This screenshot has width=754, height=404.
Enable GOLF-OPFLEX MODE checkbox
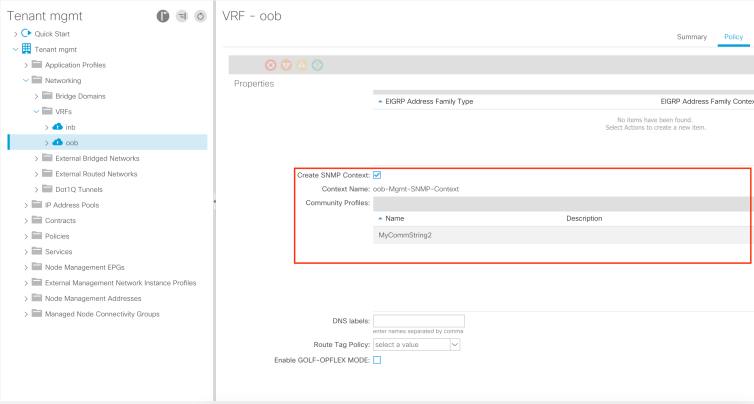tap(377, 359)
